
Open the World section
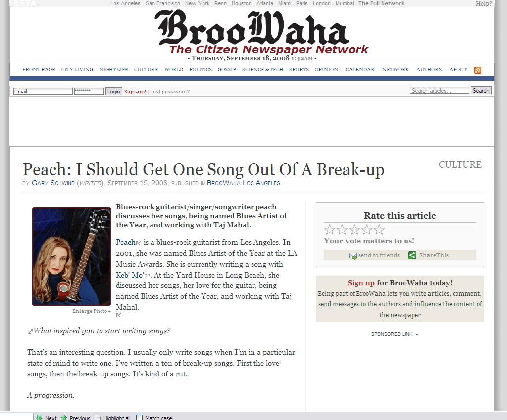coord(174,69)
